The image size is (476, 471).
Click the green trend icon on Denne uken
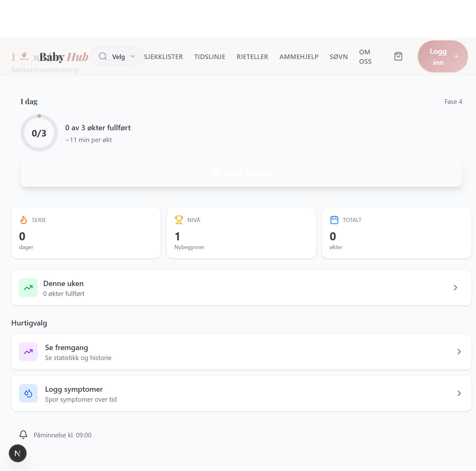click(x=28, y=288)
